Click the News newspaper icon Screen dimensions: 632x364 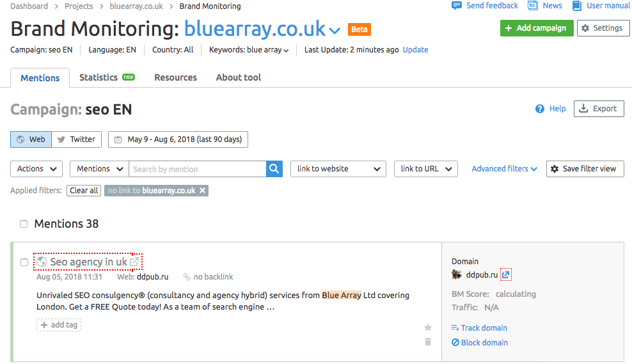click(533, 6)
